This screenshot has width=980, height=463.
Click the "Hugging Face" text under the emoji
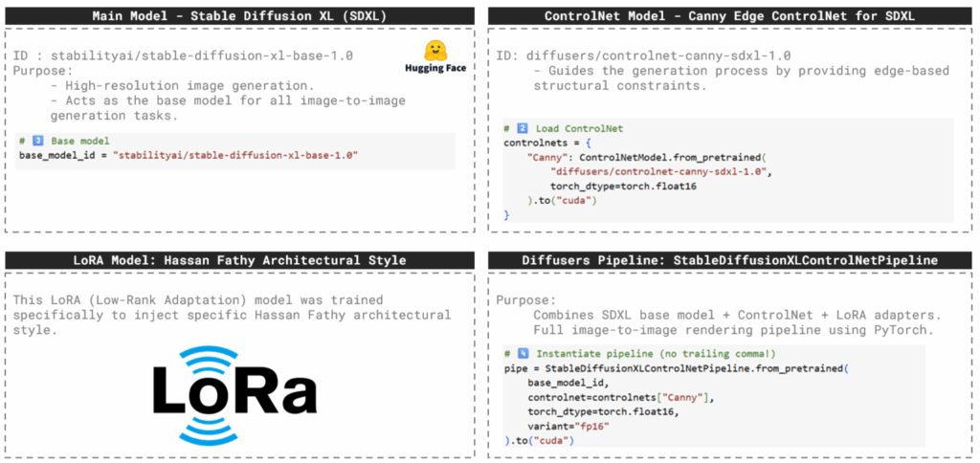(x=434, y=70)
